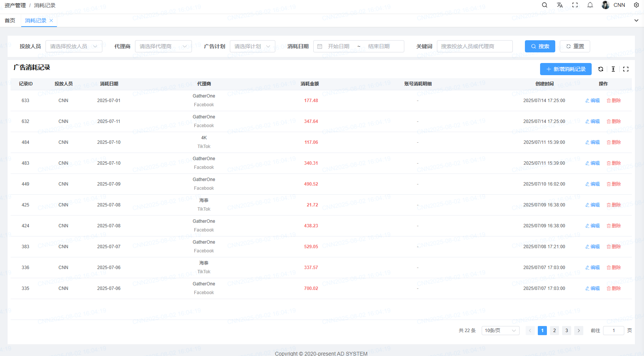The image size is (644, 356).
Task: Open the language translation icon
Action: 560,5
